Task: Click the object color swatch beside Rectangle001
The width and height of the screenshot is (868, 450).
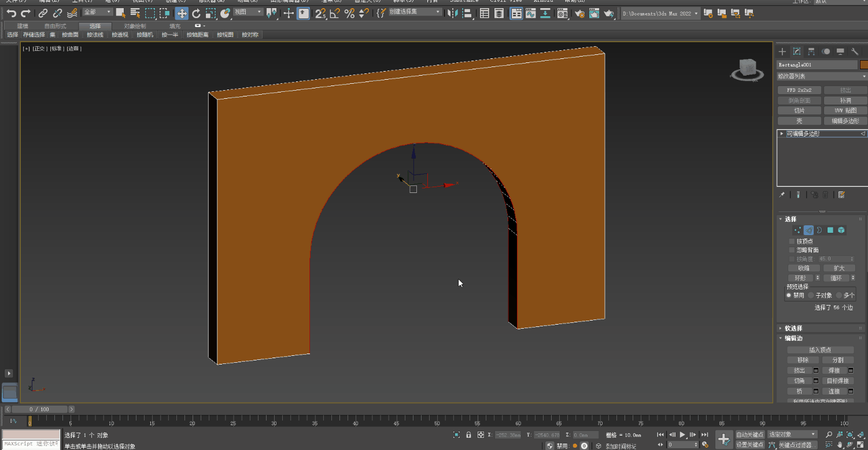Action: click(x=864, y=65)
